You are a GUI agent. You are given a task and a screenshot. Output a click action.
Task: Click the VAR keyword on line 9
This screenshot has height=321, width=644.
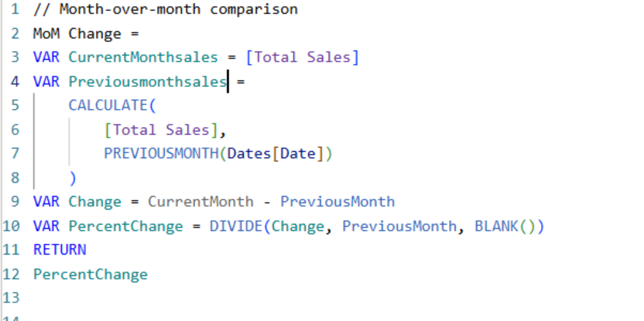(x=46, y=202)
